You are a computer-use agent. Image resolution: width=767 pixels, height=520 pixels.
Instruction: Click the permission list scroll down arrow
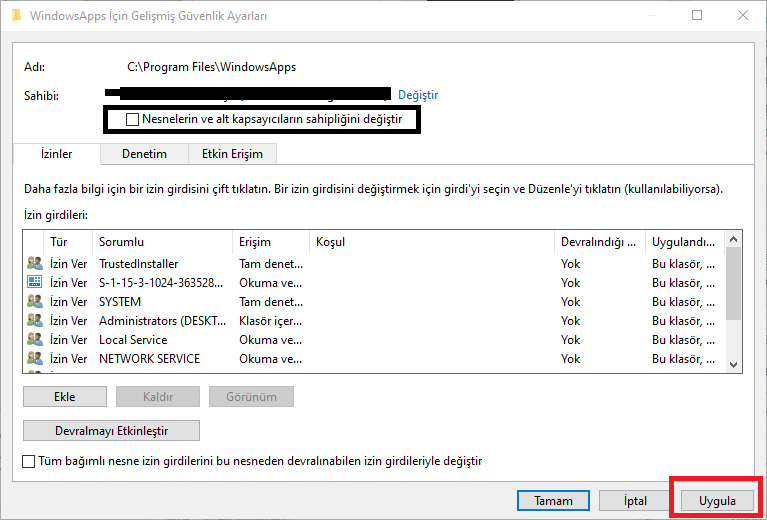[733, 364]
